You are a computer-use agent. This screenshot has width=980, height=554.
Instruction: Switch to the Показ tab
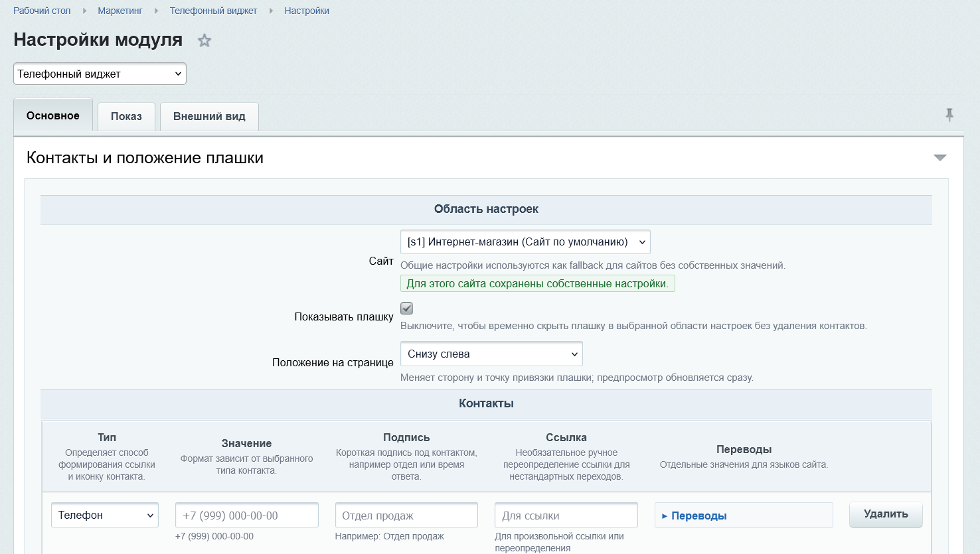126,116
